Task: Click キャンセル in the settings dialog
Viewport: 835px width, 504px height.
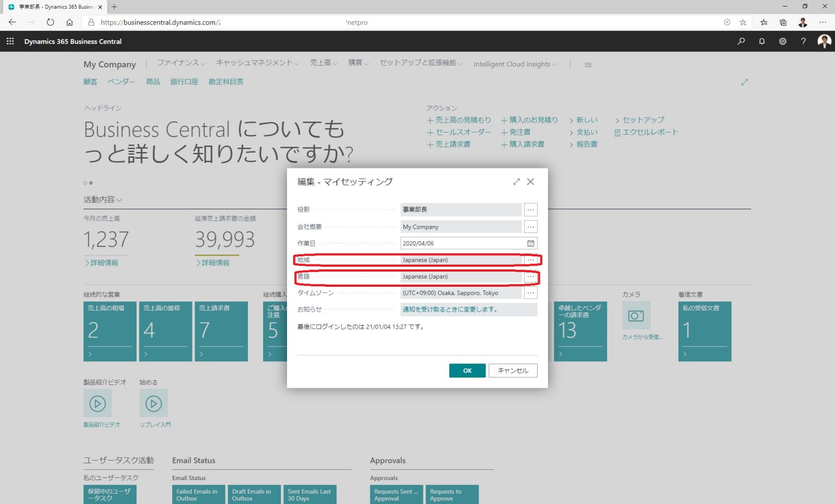Action: 513,370
